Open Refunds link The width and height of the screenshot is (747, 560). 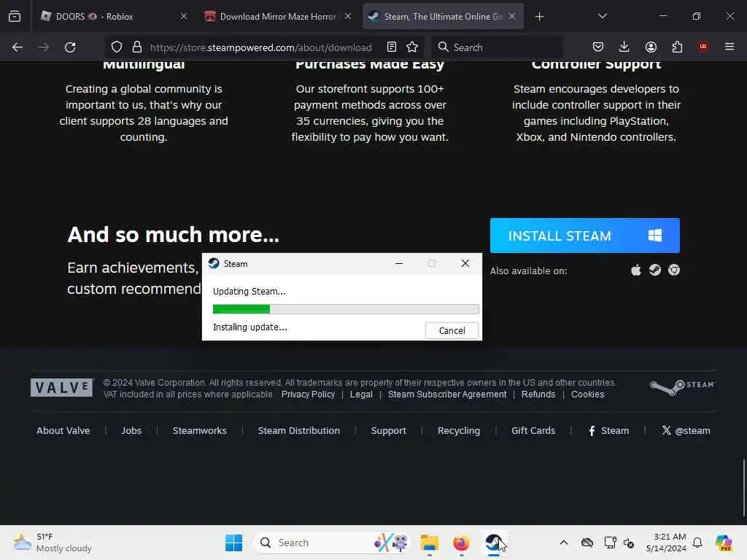[538, 394]
